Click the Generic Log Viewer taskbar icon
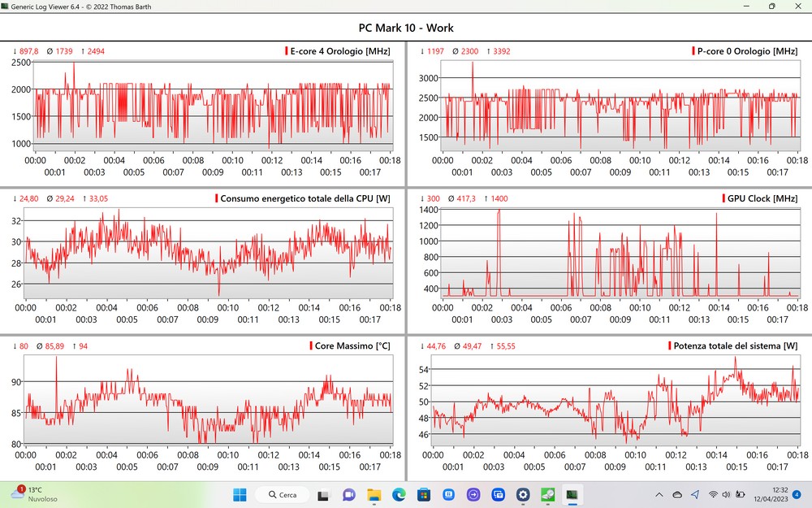 (572, 494)
